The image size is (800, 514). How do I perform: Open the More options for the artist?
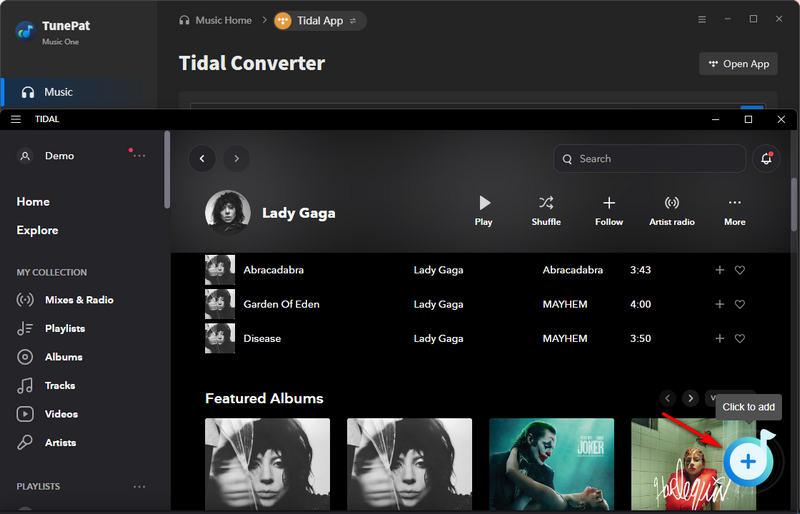(x=735, y=210)
